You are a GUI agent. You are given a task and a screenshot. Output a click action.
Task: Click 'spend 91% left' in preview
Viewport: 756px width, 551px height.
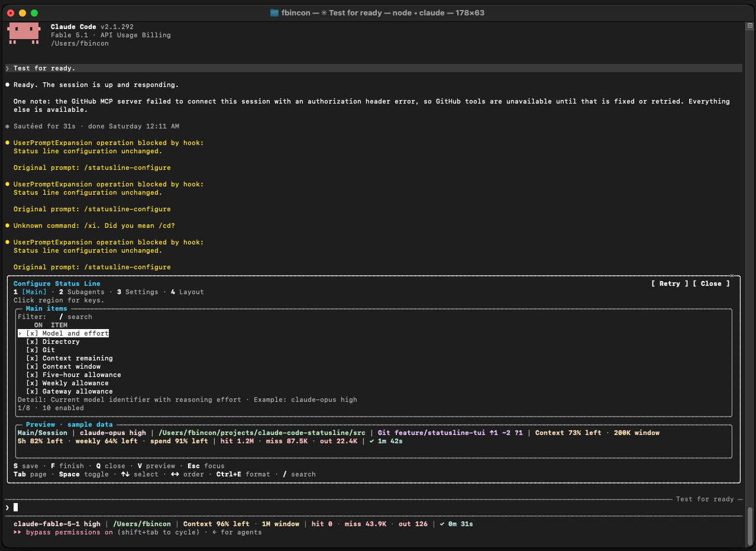click(179, 441)
